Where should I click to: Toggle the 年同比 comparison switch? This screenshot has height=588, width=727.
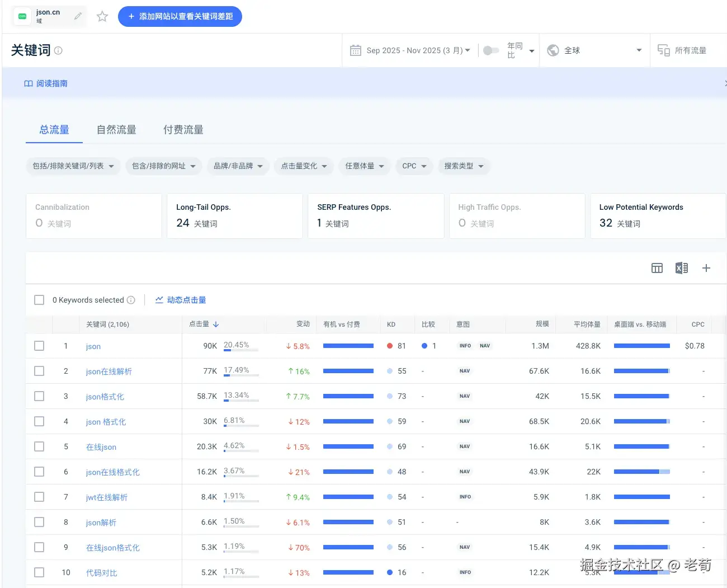pos(491,50)
